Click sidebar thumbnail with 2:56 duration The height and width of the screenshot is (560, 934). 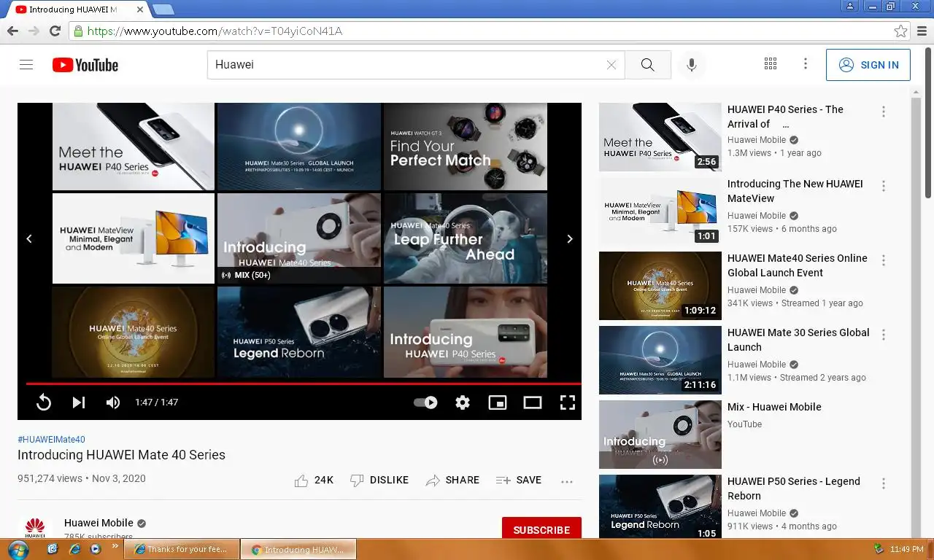click(660, 137)
